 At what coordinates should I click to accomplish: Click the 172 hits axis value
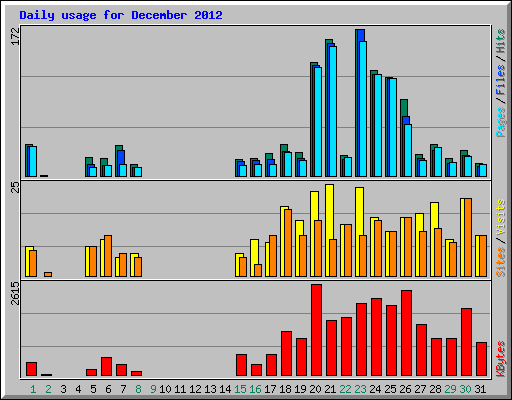click(x=15, y=36)
